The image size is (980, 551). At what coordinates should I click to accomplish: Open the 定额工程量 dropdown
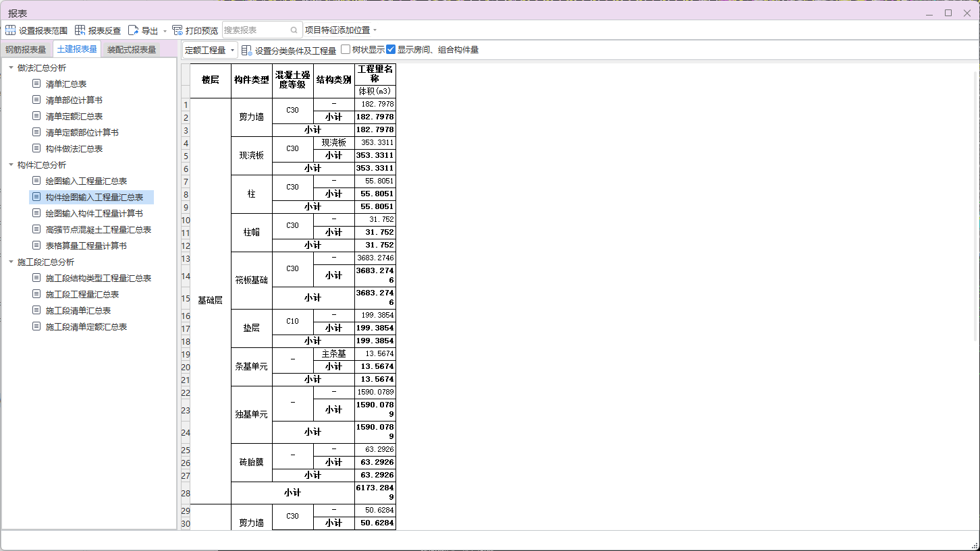(x=210, y=50)
